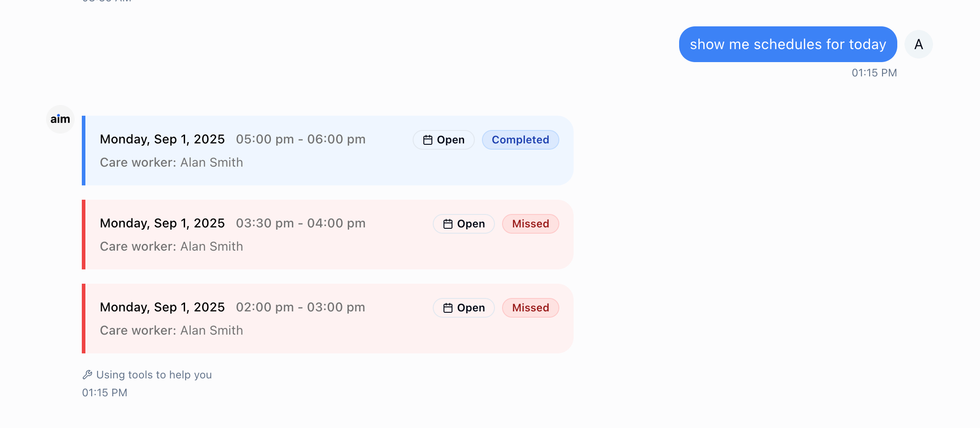Viewport: 980px width, 428px height.
Task: Click the calendar icon on the 3:30 pm schedule
Action: 448,223
